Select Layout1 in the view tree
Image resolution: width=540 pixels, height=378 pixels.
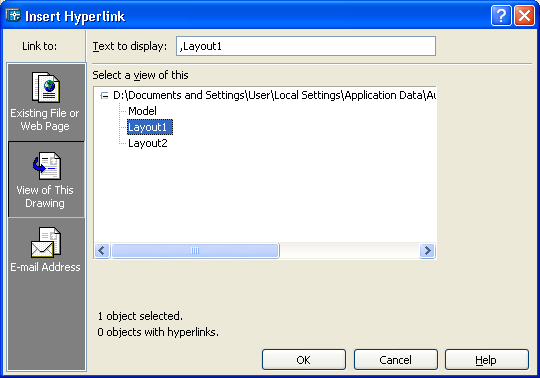tap(150, 127)
